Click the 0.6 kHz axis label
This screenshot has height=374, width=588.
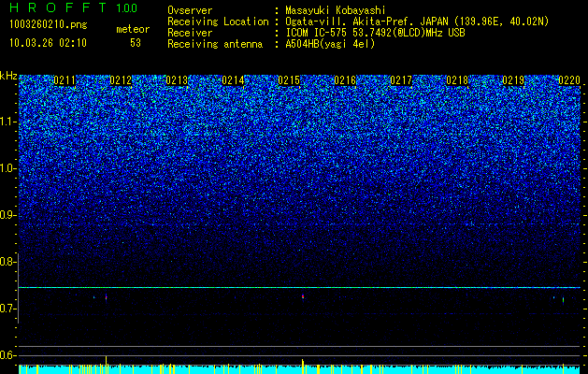[x=8, y=355]
